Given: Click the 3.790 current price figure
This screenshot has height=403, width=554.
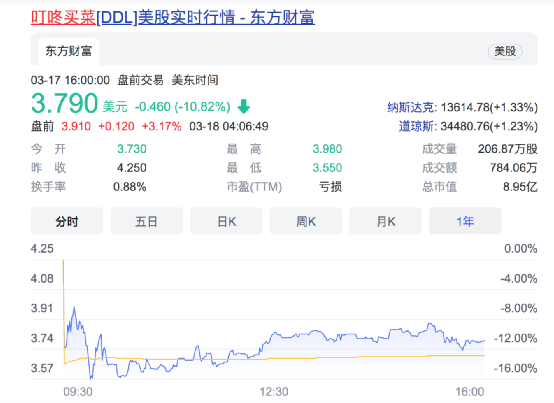Looking at the screenshot, I should [x=64, y=103].
